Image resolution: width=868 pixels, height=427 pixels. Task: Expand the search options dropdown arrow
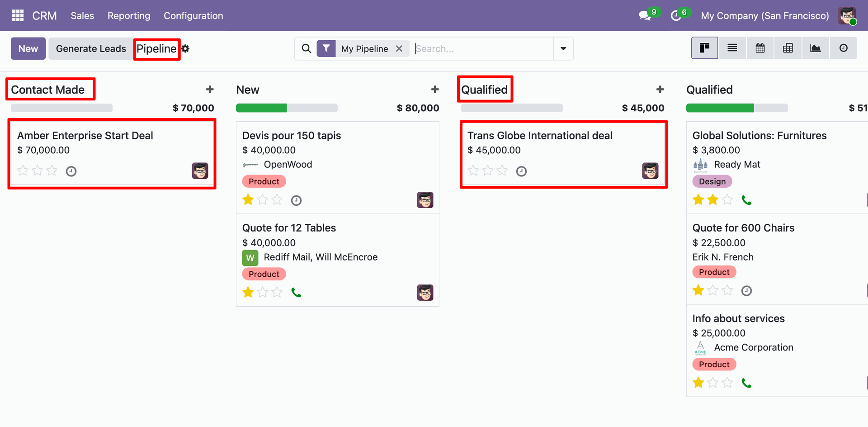(x=563, y=48)
